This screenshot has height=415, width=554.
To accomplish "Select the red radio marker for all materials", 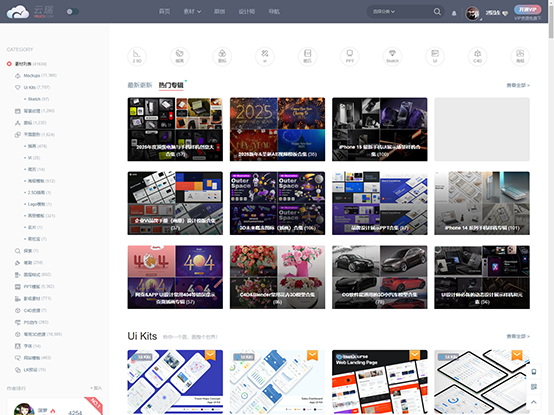I will [x=9, y=64].
